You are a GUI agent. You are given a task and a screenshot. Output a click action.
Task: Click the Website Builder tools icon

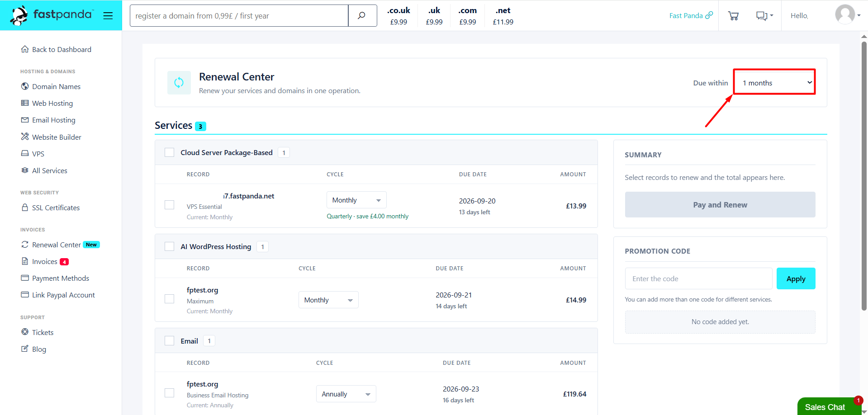pos(25,137)
